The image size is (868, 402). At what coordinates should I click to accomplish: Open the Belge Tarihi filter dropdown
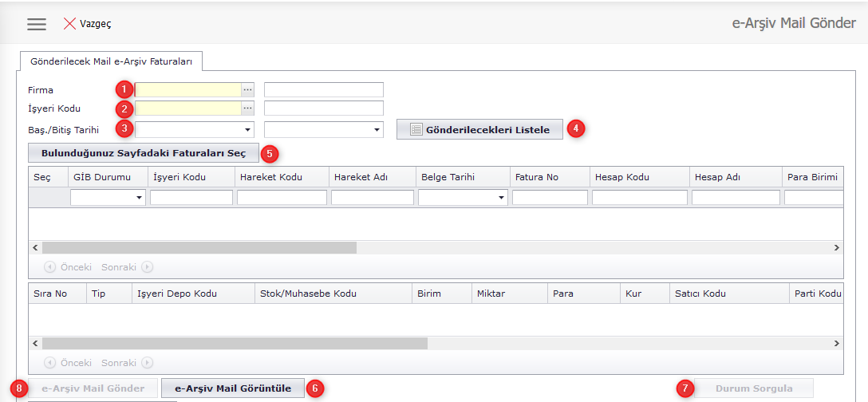(501, 197)
